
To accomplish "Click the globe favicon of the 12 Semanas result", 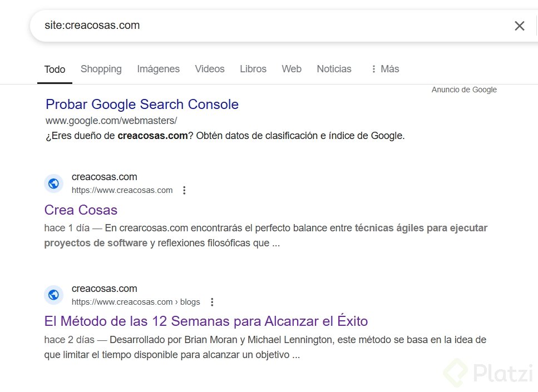I will [53, 295].
